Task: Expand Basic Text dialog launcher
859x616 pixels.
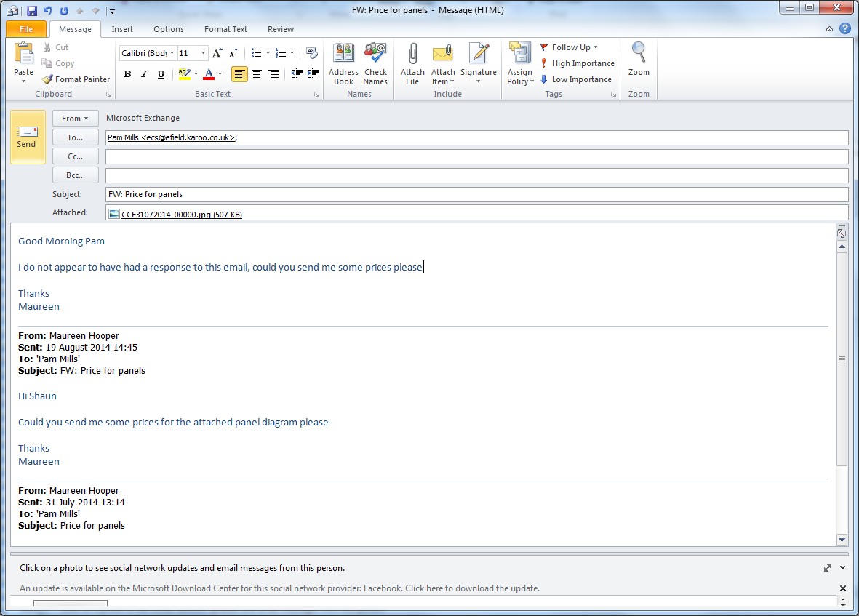Action: coord(316,94)
